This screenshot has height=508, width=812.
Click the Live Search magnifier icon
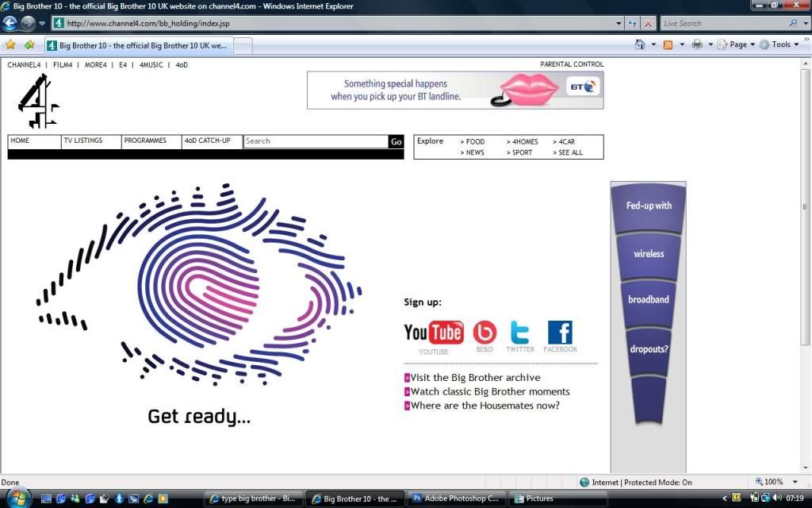click(793, 23)
